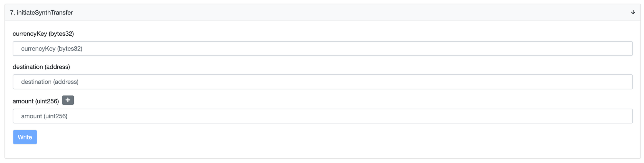This screenshot has width=644, height=163.
Task: Select the text box with placeholder destination (address)
Action: pyautogui.click(x=323, y=82)
